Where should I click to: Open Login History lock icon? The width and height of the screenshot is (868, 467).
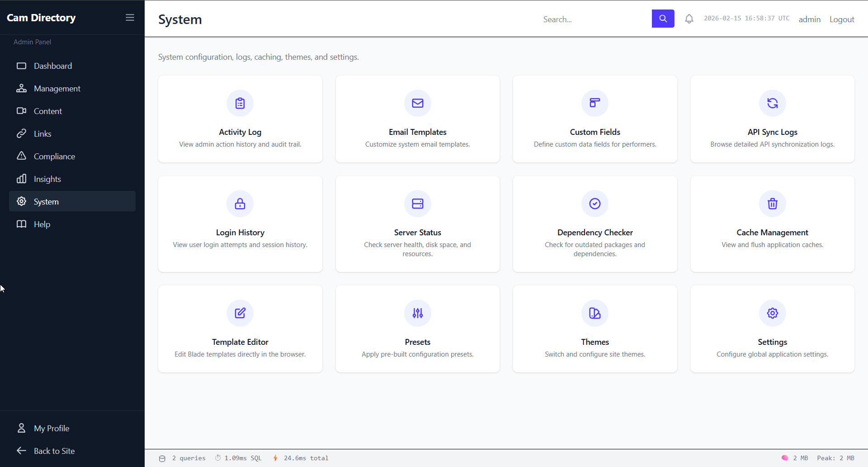point(240,204)
